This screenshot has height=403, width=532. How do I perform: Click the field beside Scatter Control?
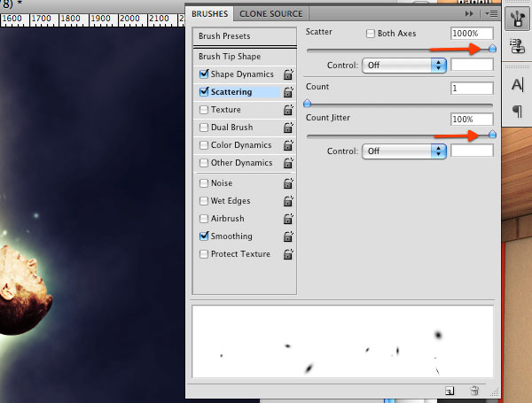(472, 65)
